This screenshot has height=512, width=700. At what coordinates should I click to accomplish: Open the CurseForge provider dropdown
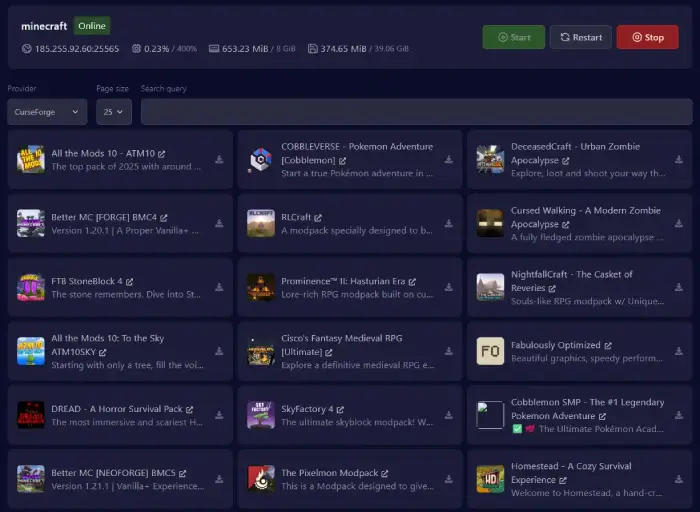pyautogui.click(x=47, y=112)
